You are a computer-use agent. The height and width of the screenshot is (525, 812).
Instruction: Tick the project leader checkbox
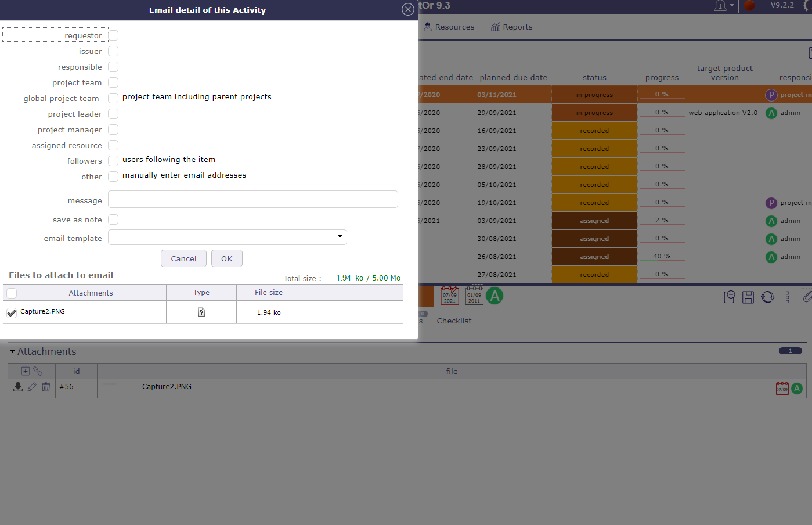click(x=113, y=114)
